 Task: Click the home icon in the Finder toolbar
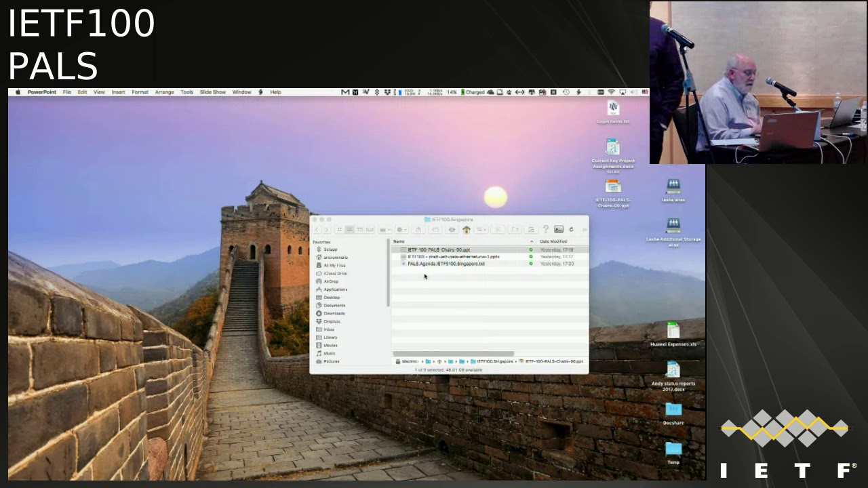pyautogui.click(x=467, y=230)
